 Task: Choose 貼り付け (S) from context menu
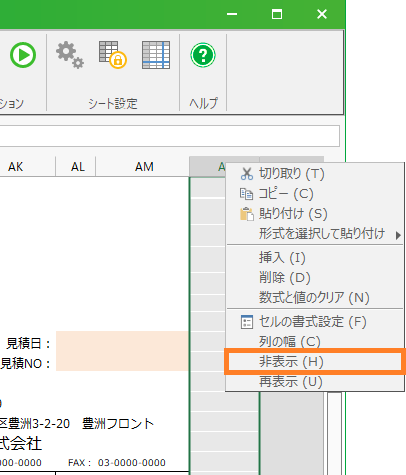[x=315, y=214]
